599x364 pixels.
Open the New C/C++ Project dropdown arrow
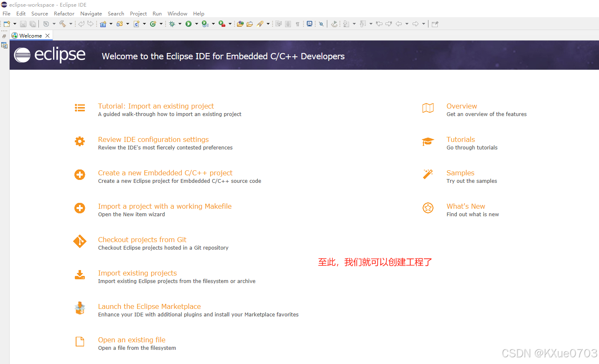[111, 24]
